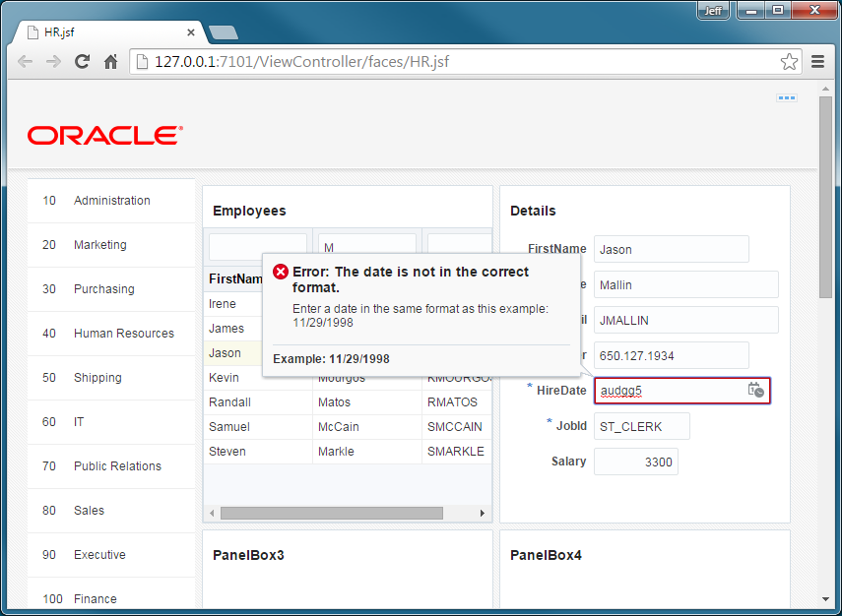
Task: Open a new browser tab
Action: 224,32
